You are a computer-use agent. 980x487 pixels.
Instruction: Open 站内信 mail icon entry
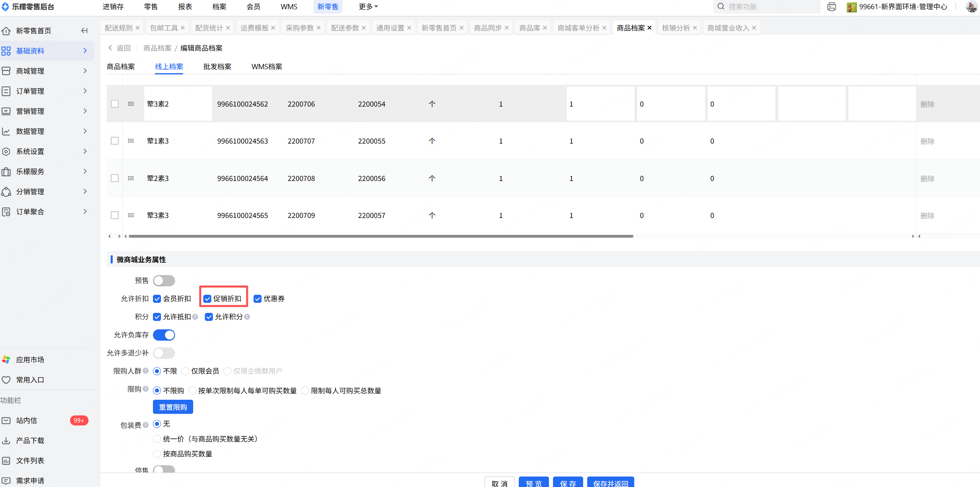point(6,420)
